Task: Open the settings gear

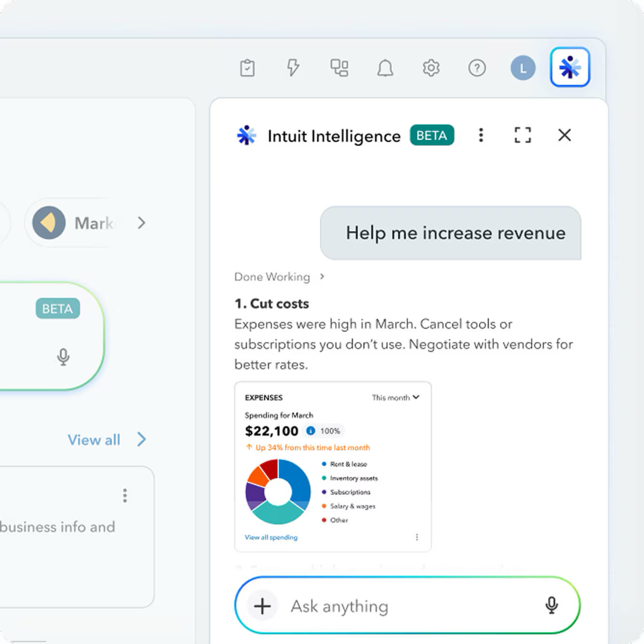Action: pyautogui.click(x=431, y=68)
